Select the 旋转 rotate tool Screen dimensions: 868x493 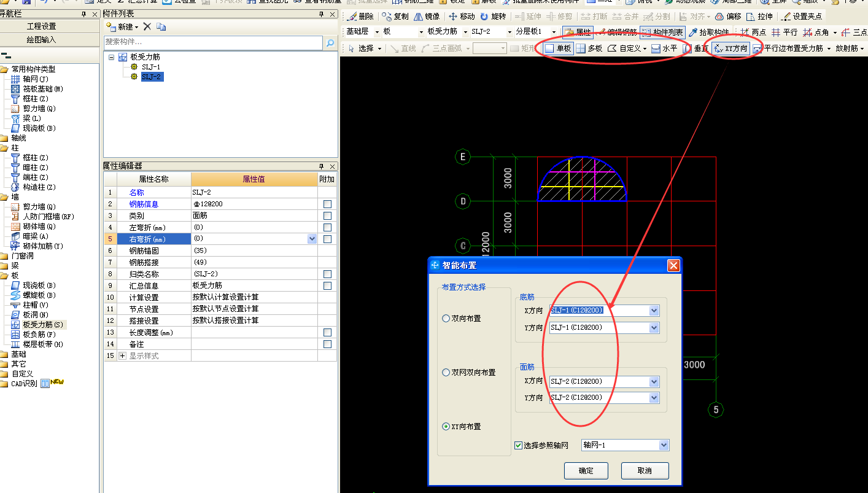(493, 17)
